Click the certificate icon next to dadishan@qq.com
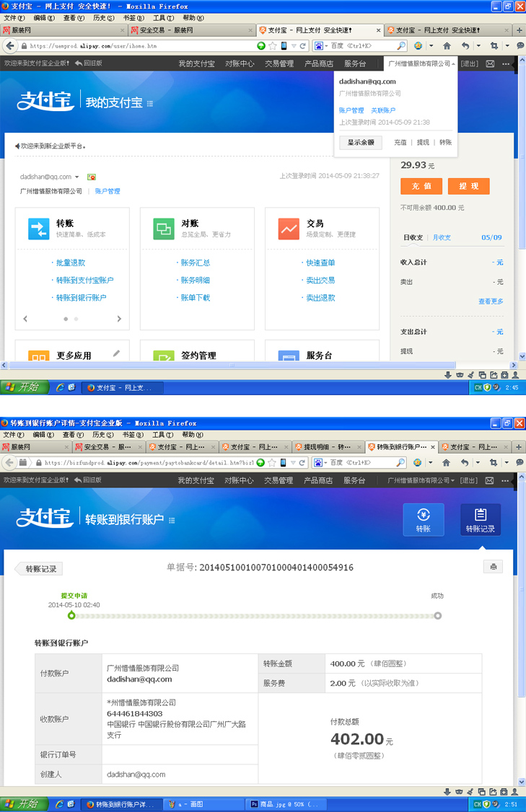Image resolution: width=526 pixels, height=812 pixels. point(91,177)
